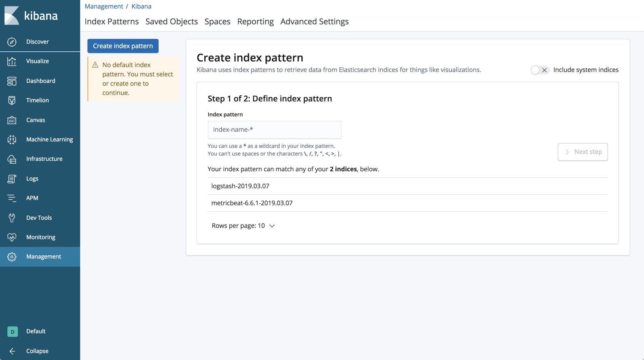Click the Index pattern text input field
This screenshot has height=360, width=644.
(x=274, y=130)
